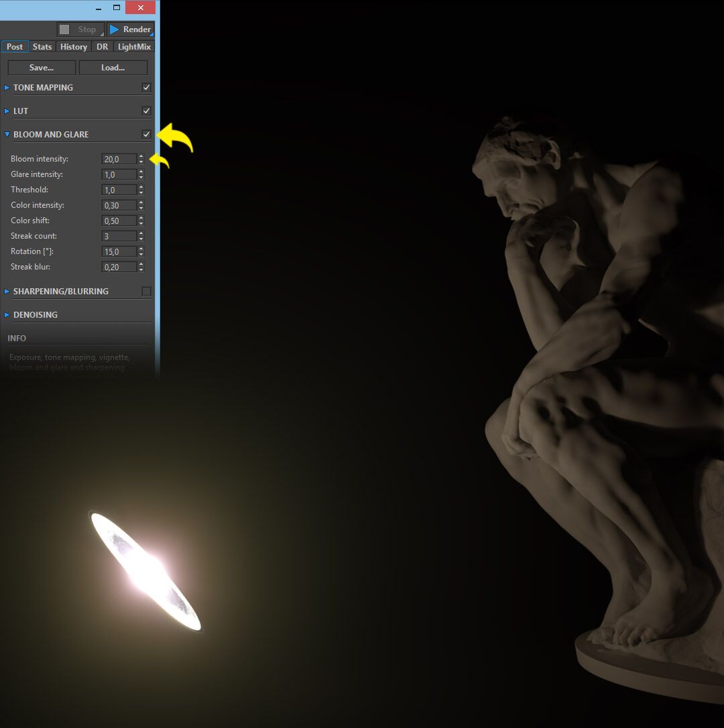
Task: Expand the Denoising section
Action: point(7,315)
